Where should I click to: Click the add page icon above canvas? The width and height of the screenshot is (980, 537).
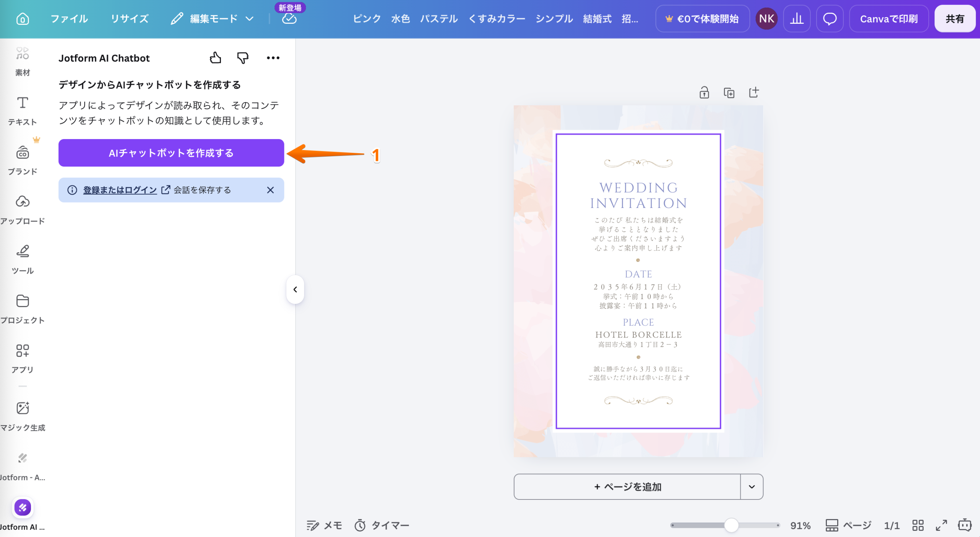coord(754,93)
